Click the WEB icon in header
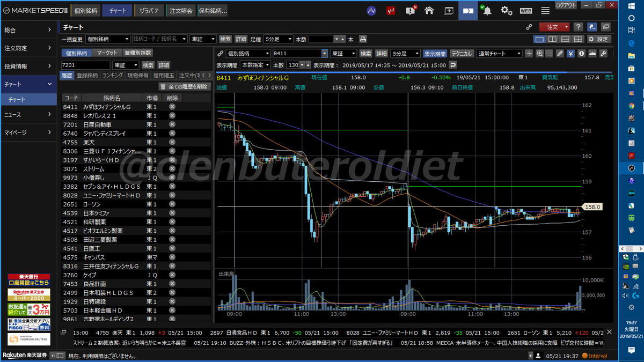This screenshot has height=362, width=644. coord(526,10)
